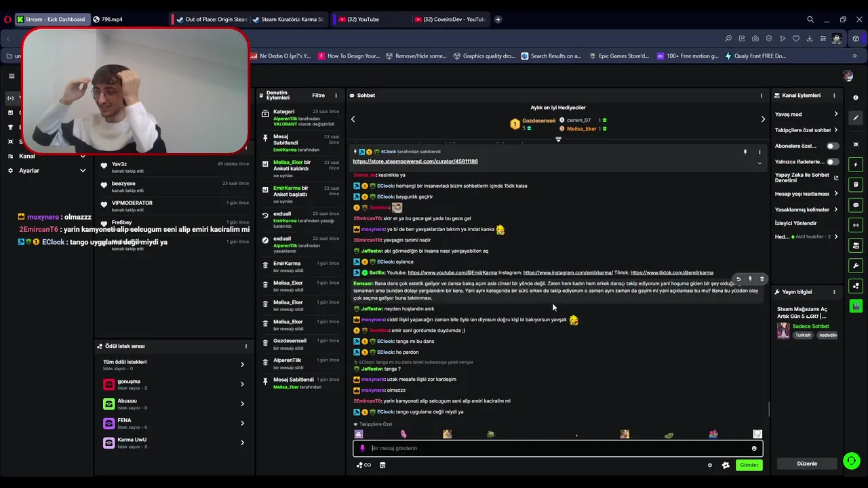Click the Opera snapshot camera icon
The height and width of the screenshot is (488, 868).
point(755,39)
